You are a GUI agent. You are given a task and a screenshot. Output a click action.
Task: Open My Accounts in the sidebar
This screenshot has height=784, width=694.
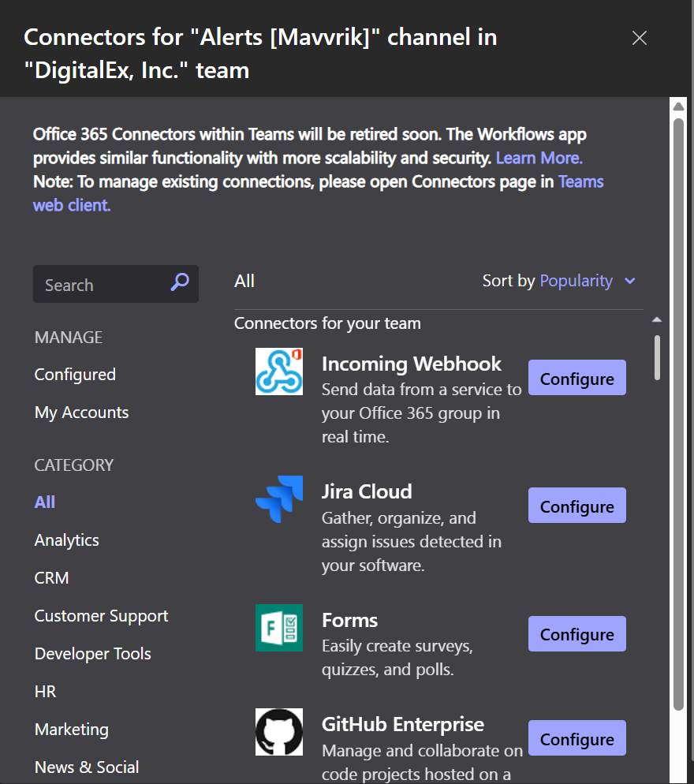[81, 413]
